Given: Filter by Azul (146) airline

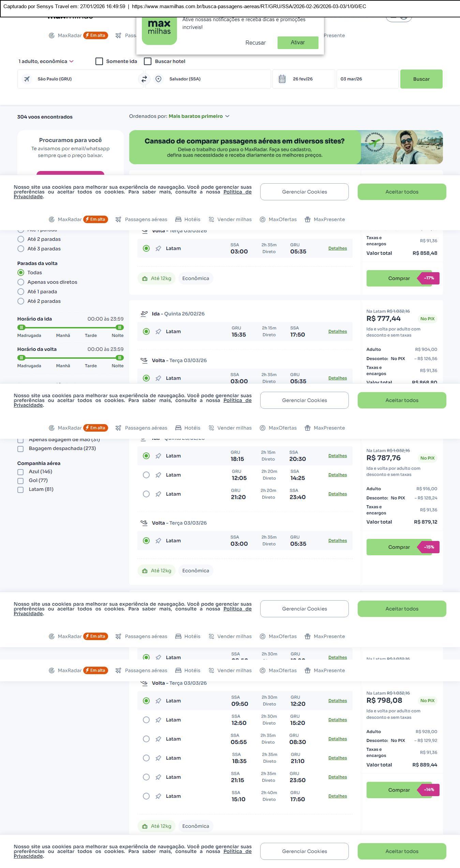Looking at the screenshot, I should click(x=20, y=472).
